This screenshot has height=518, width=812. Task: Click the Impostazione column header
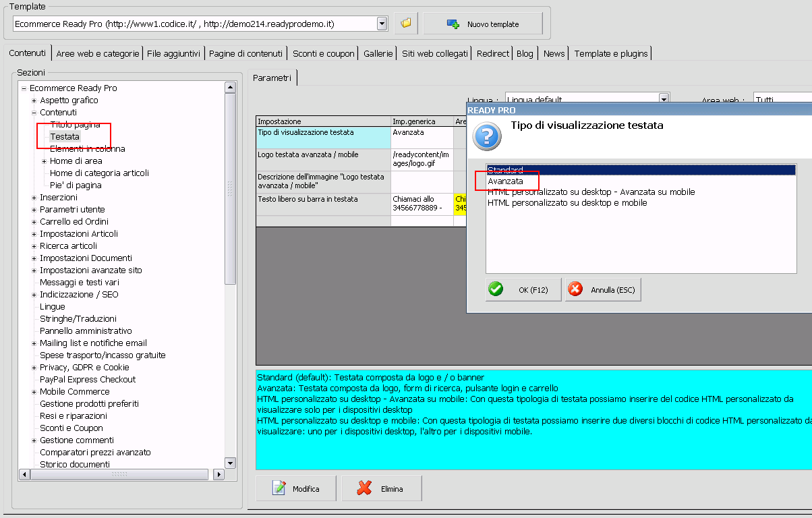click(323, 121)
